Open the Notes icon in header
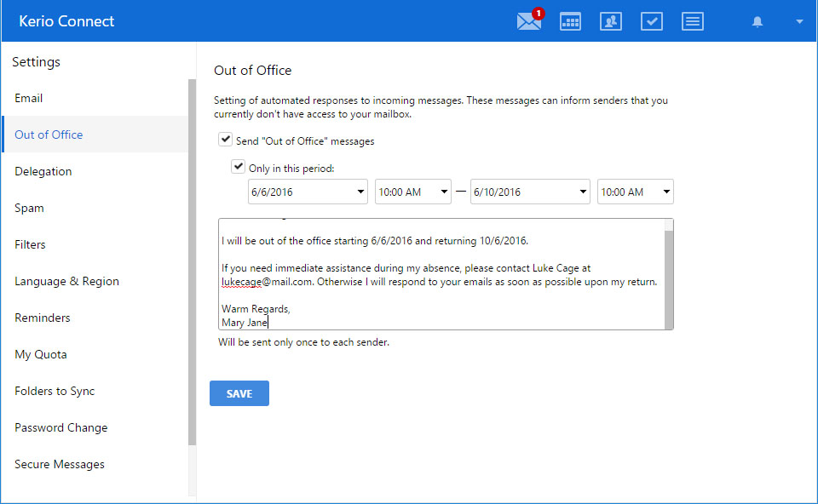818x504 pixels. pyautogui.click(x=692, y=21)
